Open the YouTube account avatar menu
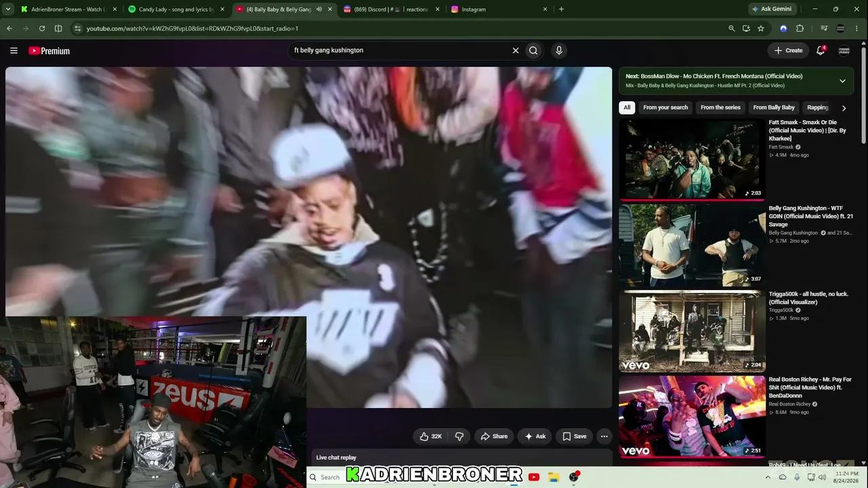 pyautogui.click(x=844, y=50)
